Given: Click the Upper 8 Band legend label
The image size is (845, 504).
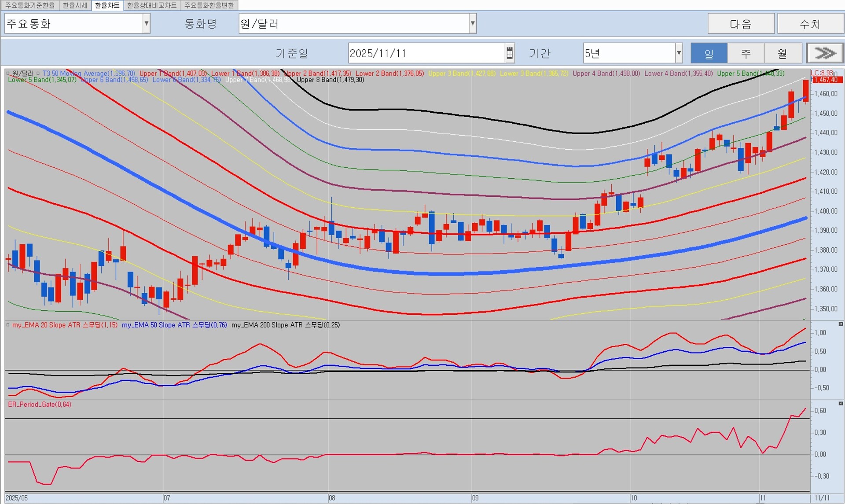Looking at the screenshot, I should [x=330, y=80].
